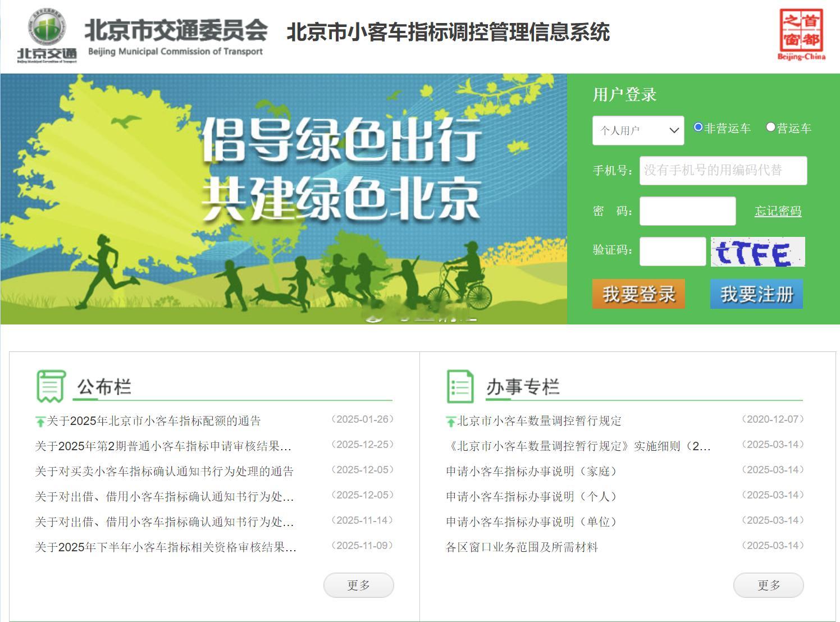840x622 pixels.
Task: Open notice 关于2025年第2期普通小客车指标申请审核结果
Action: (x=163, y=446)
